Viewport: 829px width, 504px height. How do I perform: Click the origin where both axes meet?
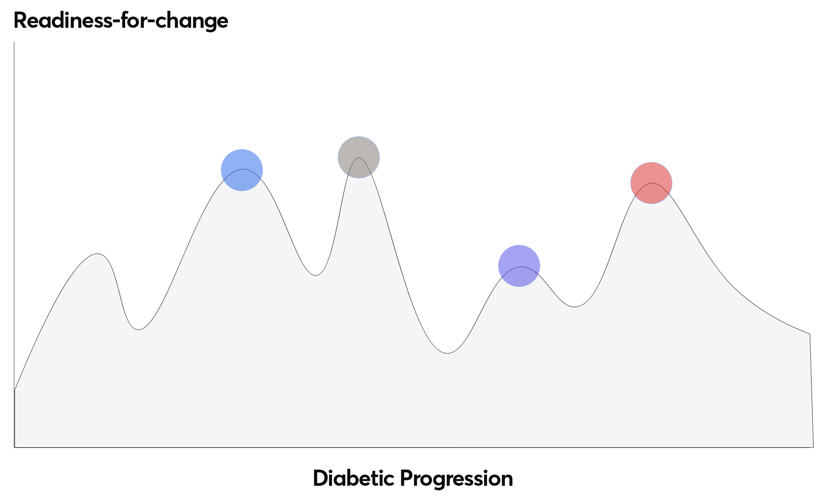pos(15,447)
